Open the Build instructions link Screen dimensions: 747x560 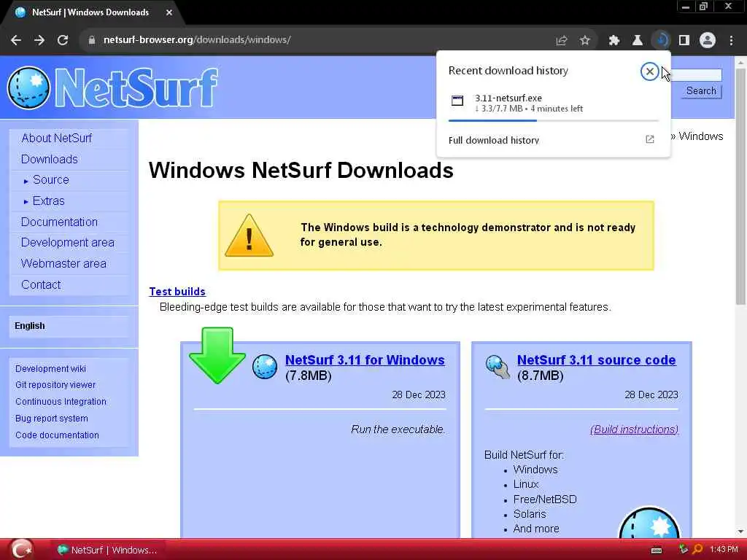(x=634, y=429)
